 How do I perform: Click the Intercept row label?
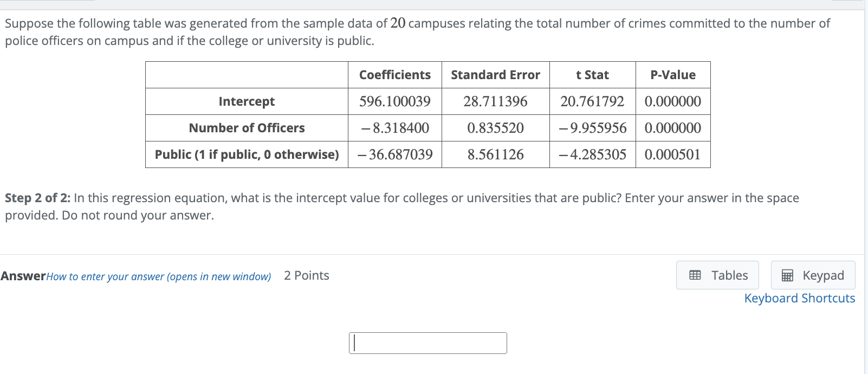(x=247, y=101)
